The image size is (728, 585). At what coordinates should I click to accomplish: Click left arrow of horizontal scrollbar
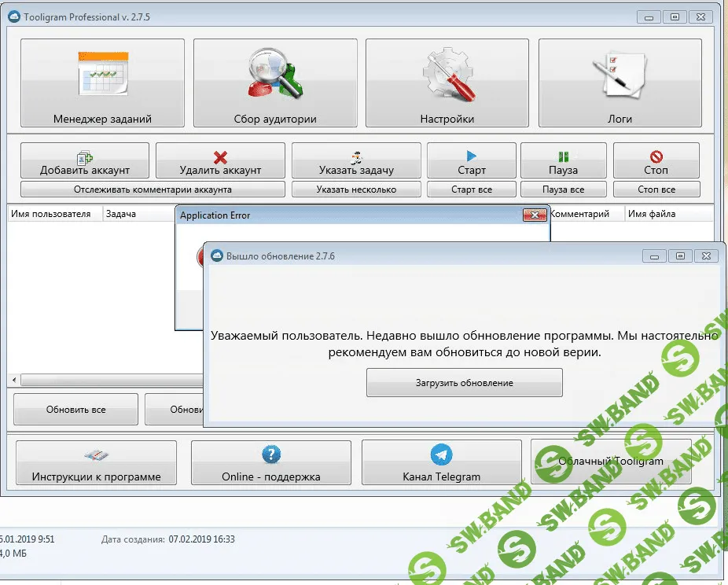pos(14,380)
